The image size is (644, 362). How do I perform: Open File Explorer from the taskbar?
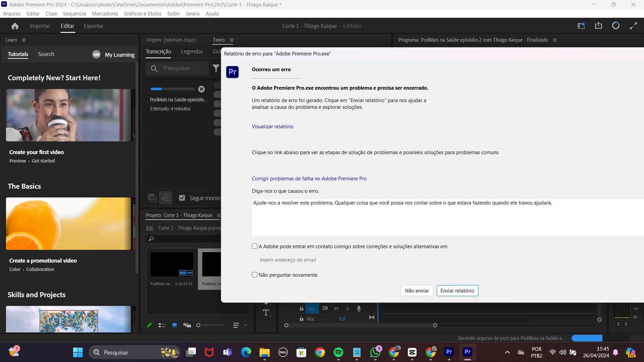pyautogui.click(x=265, y=352)
